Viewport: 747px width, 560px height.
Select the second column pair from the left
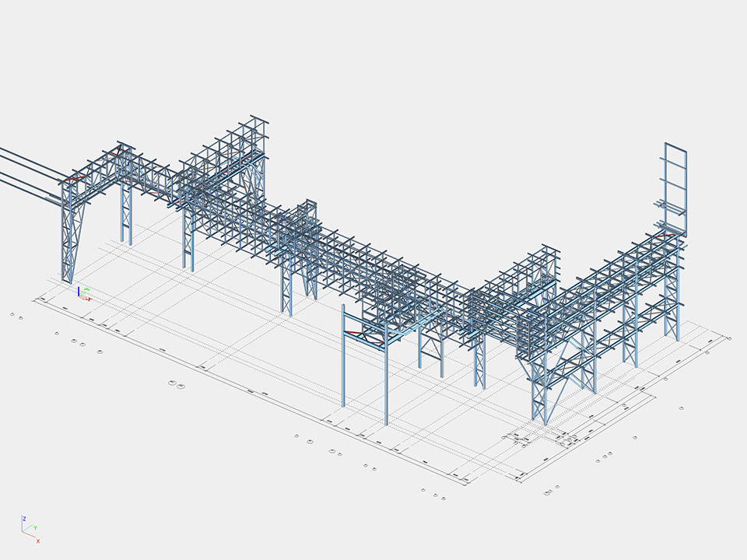[x=125, y=210]
